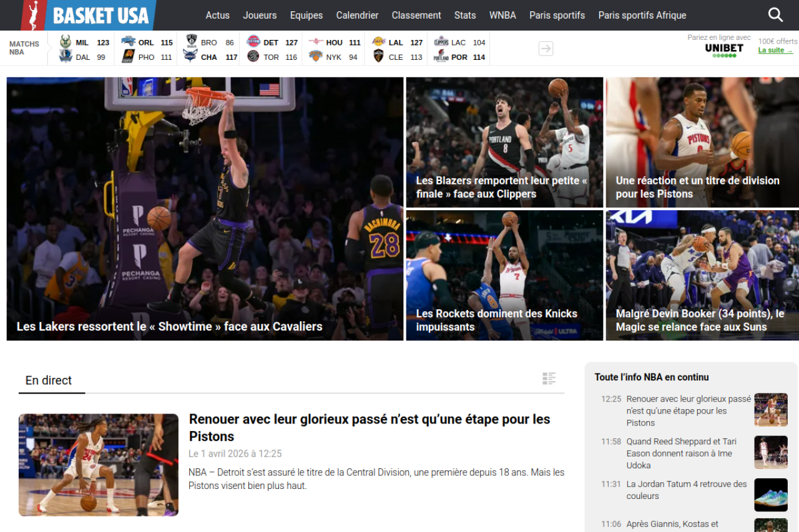Screen dimensions: 799x532
Task: Open the Lakers Showtime featured image
Action: click(x=205, y=208)
